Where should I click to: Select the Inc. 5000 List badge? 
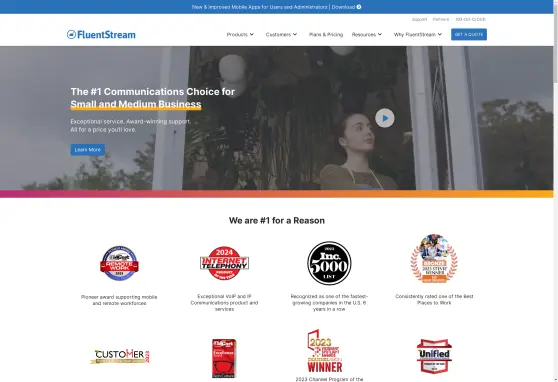click(x=329, y=263)
